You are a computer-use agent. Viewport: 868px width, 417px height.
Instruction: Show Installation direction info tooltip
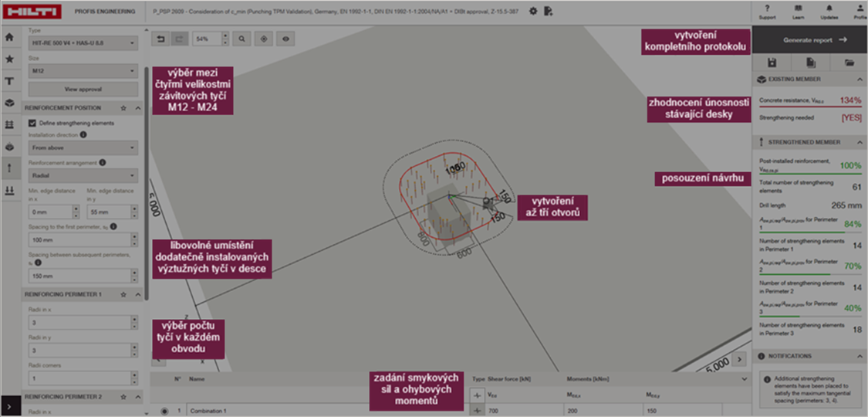(83, 134)
